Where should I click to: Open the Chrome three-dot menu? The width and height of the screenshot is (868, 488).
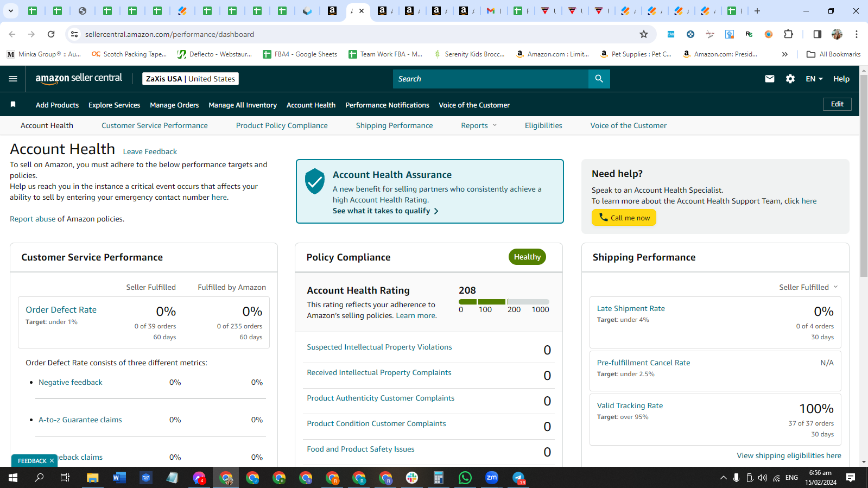pos(856,34)
